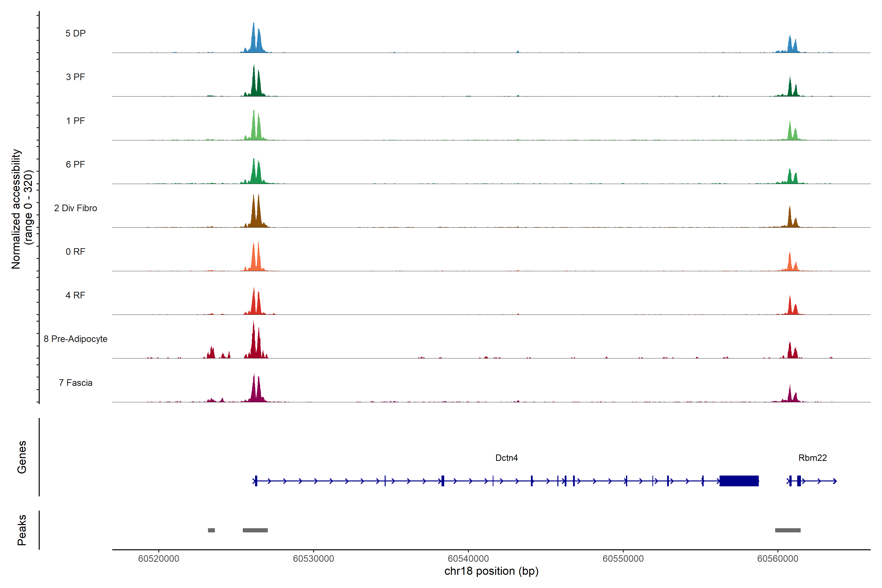Click the 60520000 axis tick label
Image resolution: width=882 pixels, height=588 pixels.
(x=159, y=558)
